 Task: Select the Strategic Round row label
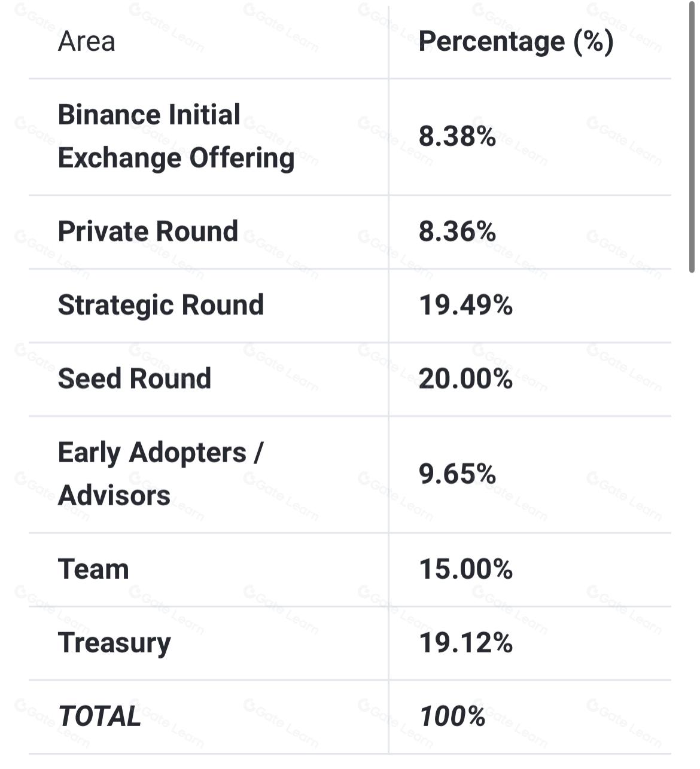click(160, 305)
